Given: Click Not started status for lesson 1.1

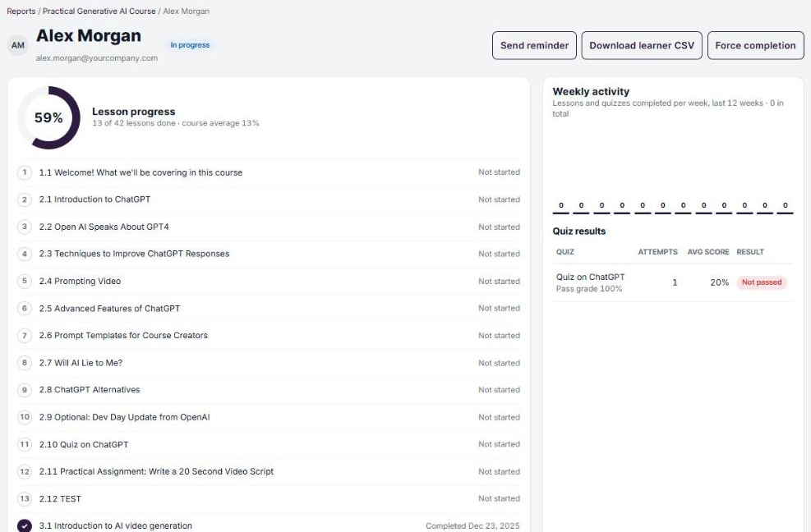Looking at the screenshot, I should [x=499, y=172].
